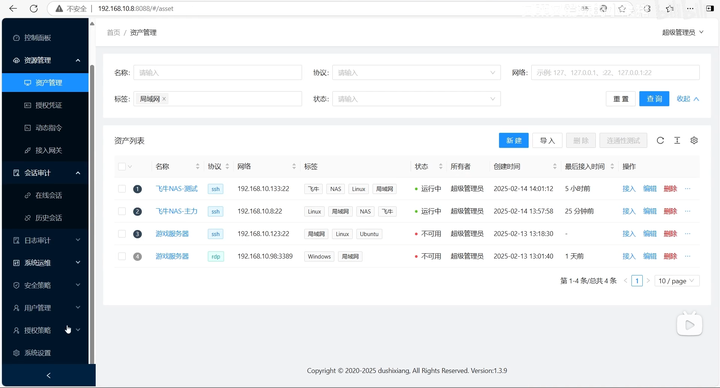Viewport: 720px width, 388px height.
Task: Check the 飞牛NAS-测试 row checkbox
Action: pyautogui.click(x=122, y=189)
